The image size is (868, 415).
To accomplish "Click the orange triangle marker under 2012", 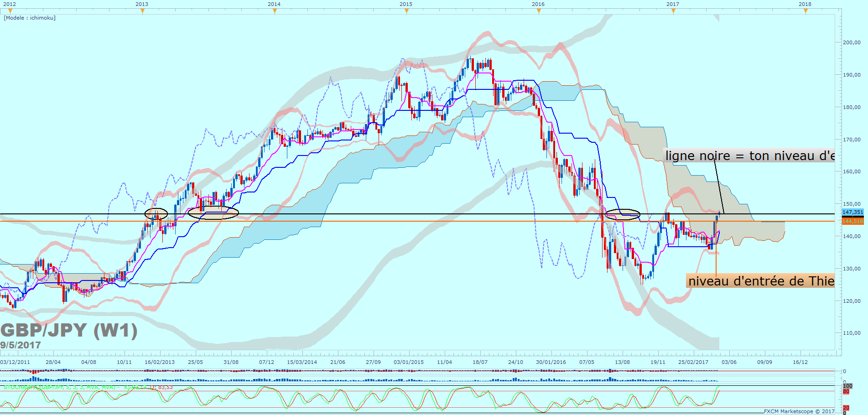I will [10, 11].
